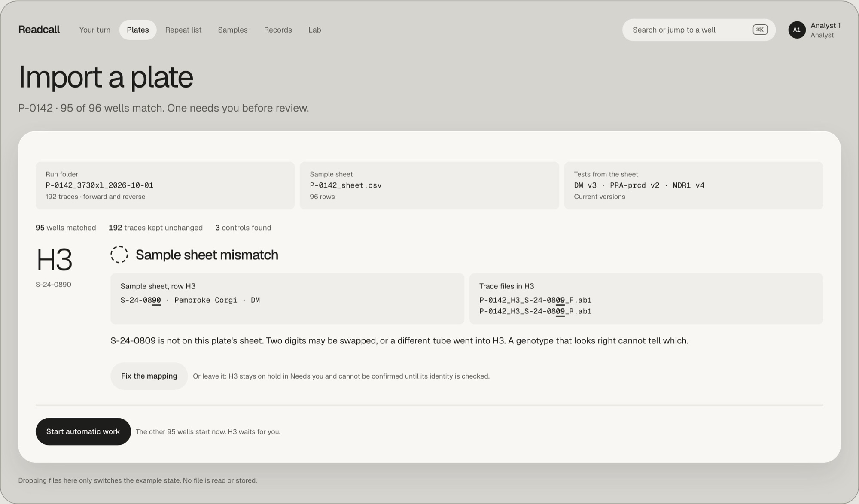The width and height of the screenshot is (859, 504).
Task: Click trace file P-0142_H3_S-24-0809_R.ab1
Action: (535, 311)
